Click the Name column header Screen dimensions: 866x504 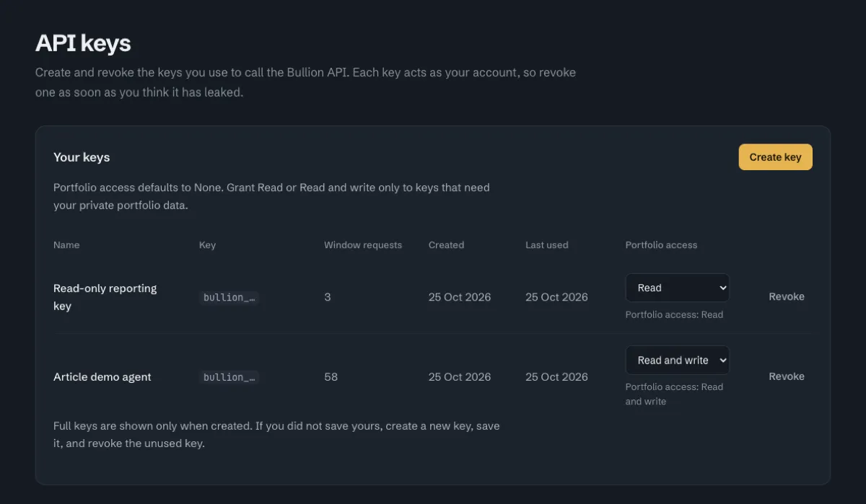pos(66,245)
